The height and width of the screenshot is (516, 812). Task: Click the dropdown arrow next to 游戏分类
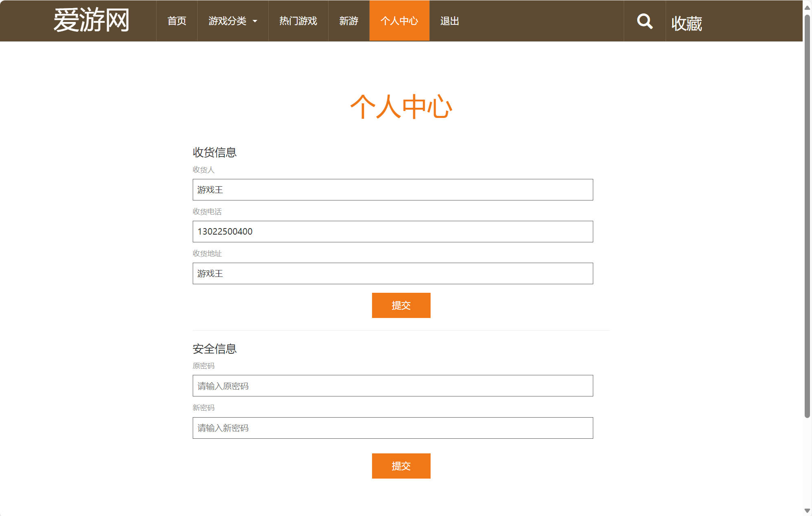[x=256, y=22]
